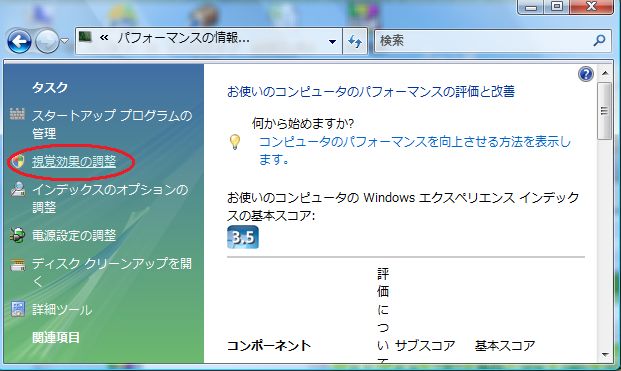The image size is (621, 371).
Task: Click the indexing options icon in task list
Action: coord(18,189)
